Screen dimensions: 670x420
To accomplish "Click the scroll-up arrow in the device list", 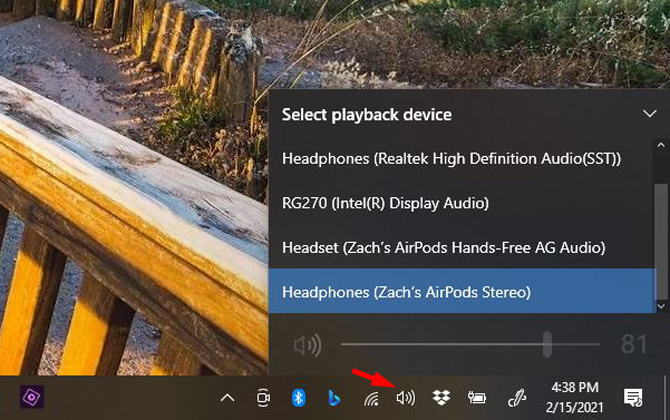I will (661, 145).
